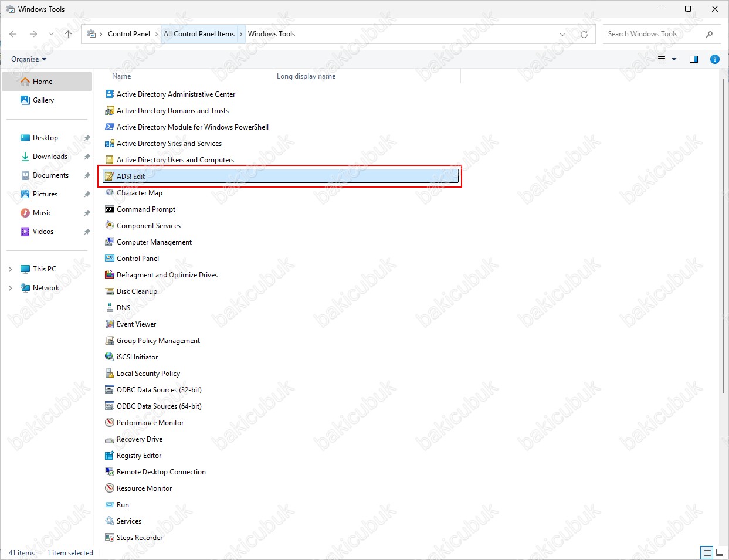Expand the This PC tree node
729x560 pixels.
11,269
